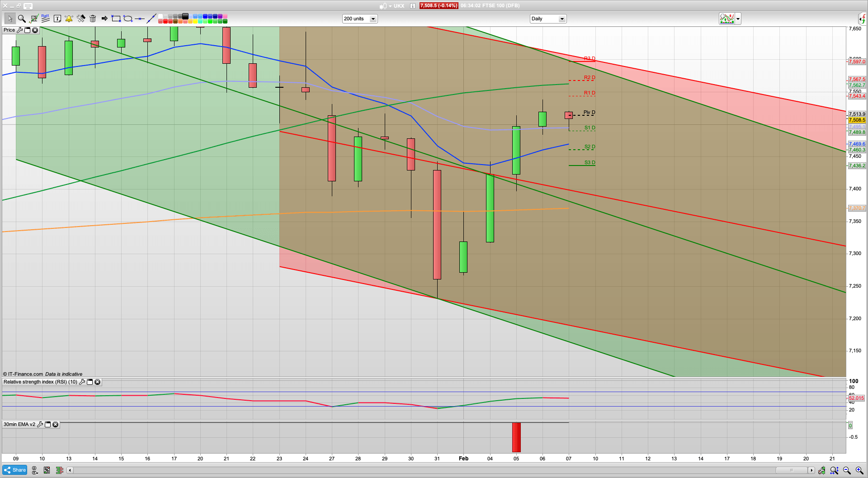
Task: Toggle the Price panel window size
Action: point(27,30)
